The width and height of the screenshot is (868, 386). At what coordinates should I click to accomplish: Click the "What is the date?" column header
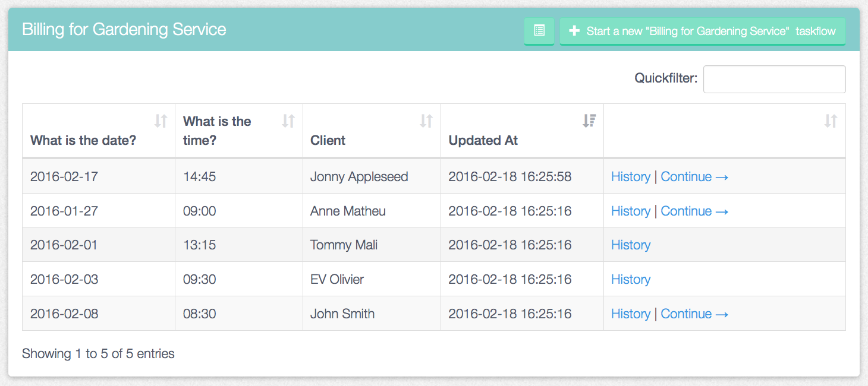(83, 141)
